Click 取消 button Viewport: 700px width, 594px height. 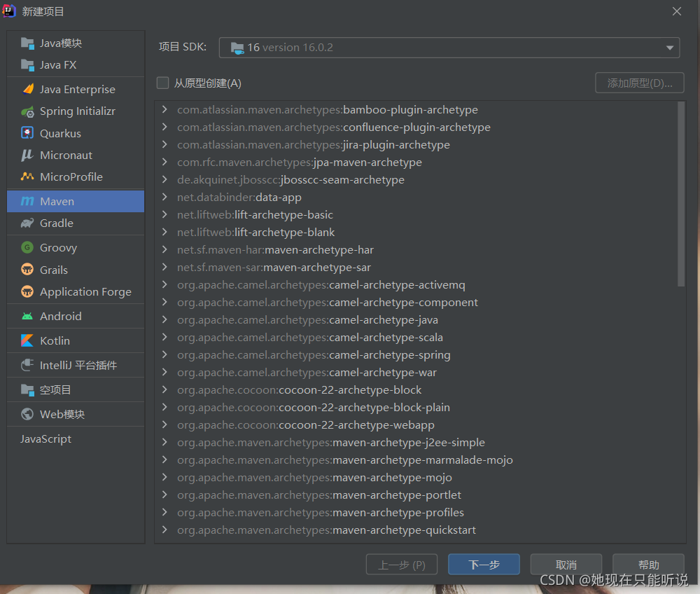click(x=566, y=565)
